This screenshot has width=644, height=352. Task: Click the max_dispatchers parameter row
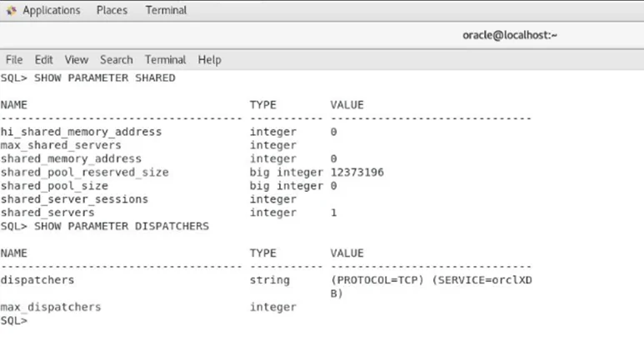147,307
